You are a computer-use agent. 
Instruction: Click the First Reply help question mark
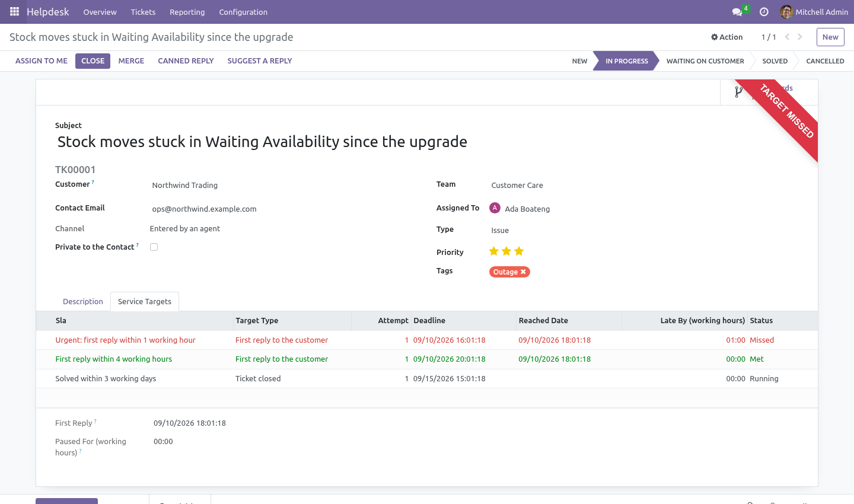coord(95,422)
